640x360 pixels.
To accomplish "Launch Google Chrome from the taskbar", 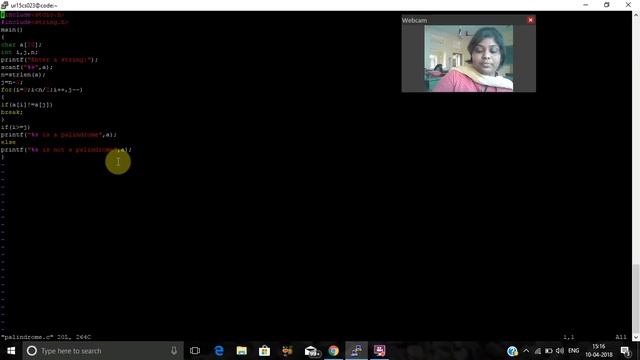I will [x=333, y=351].
